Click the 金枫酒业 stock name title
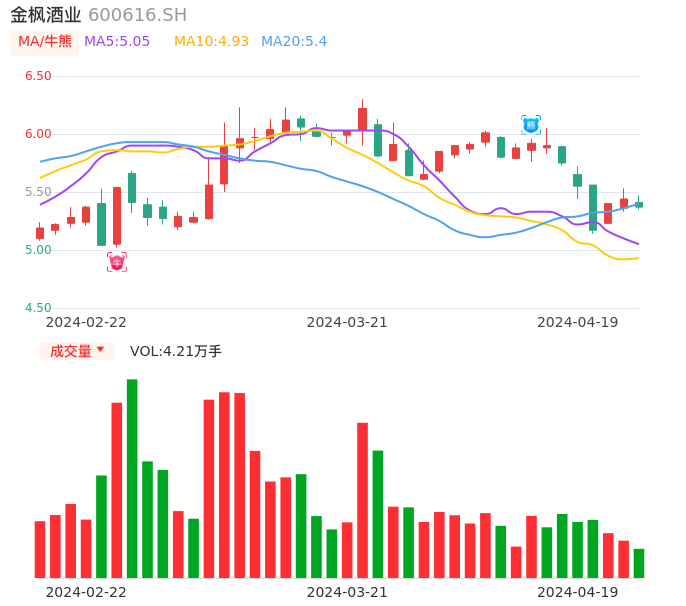This screenshot has height=606, width=686. point(46,15)
